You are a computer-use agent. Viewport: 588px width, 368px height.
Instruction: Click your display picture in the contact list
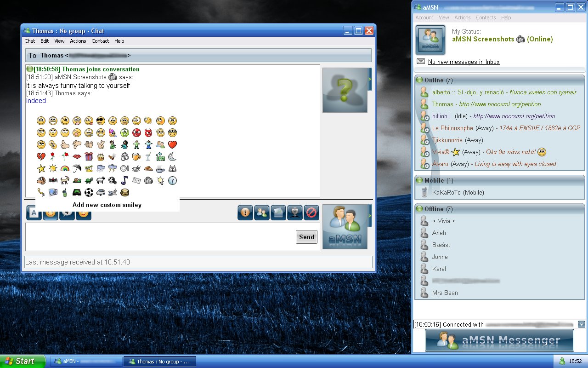pyautogui.click(x=430, y=40)
